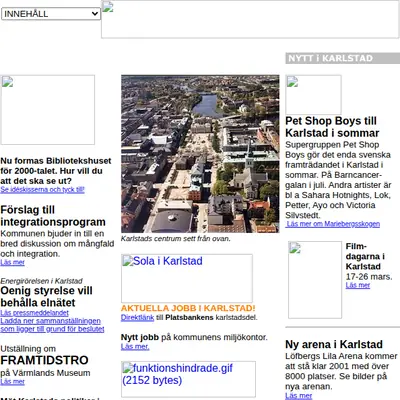Click 'Läs mer' under Ny arena i Karlstad

coord(299,396)
